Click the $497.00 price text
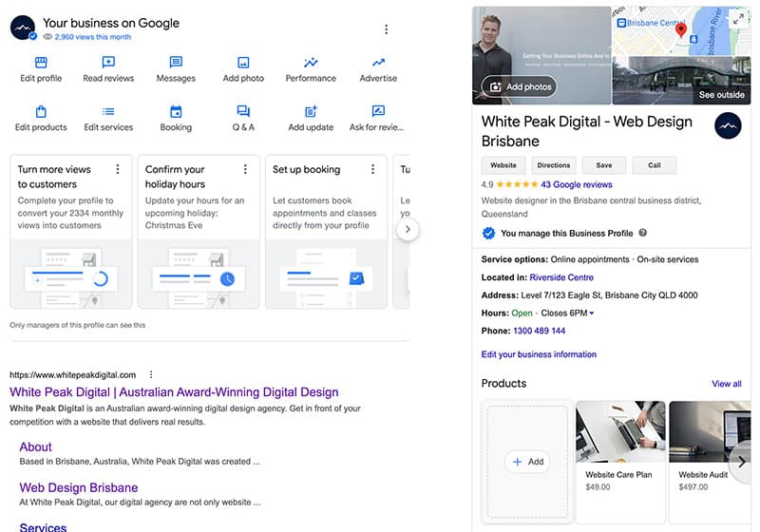 click(x=693, y=487)
